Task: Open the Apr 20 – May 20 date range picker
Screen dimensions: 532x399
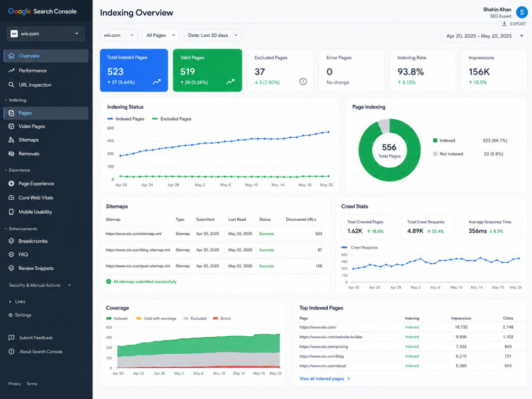Action: pyautogui.click(x=484, y=36)
